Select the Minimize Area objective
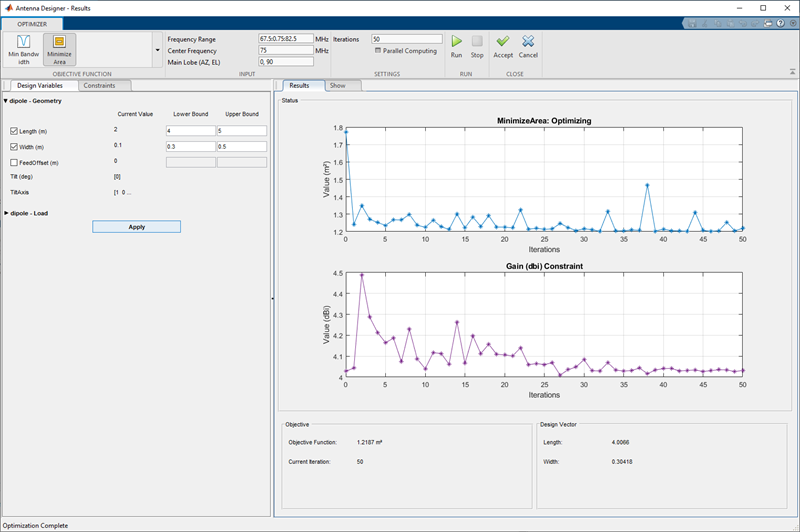The image size is (800, 532). coord(59,49)
